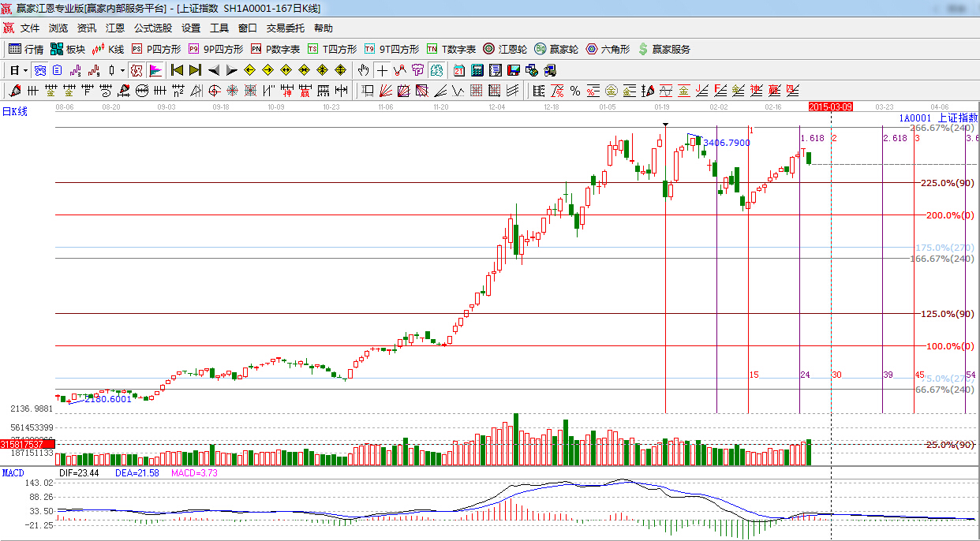Open the 行情 market quotes view
This screenshot has height=541, width=980.
[x=26, y=49]
